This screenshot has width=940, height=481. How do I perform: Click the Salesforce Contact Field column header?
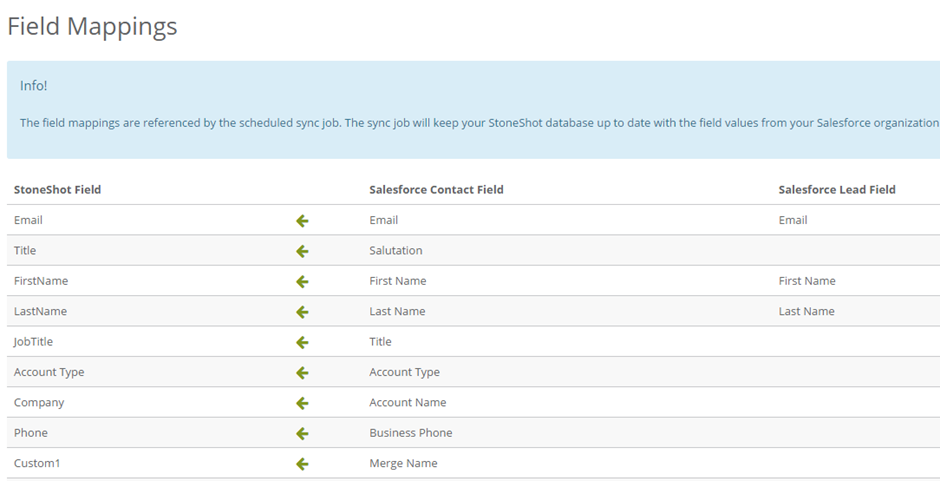(x=436, y=190)
